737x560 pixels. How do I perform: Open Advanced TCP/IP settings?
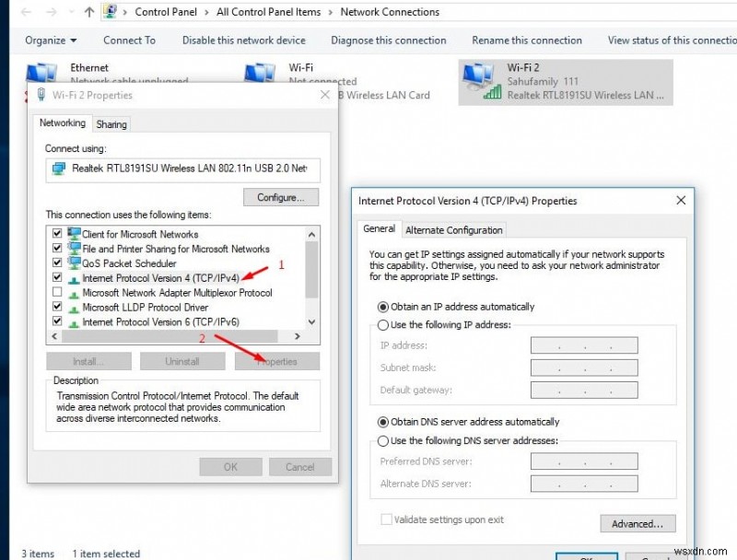[638, 523]
